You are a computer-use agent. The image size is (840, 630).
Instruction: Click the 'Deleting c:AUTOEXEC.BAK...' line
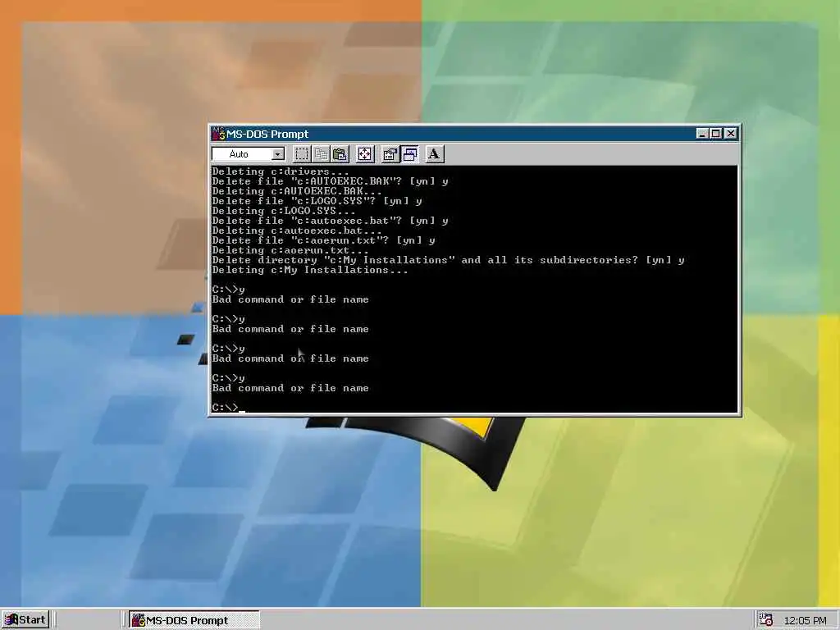point(297,191)
